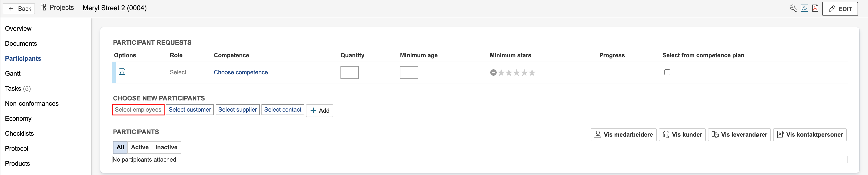Image resolution: width=868 pixels, height=175 pixels.
Task: Go to the Gantt section
Action: [13, 73]
